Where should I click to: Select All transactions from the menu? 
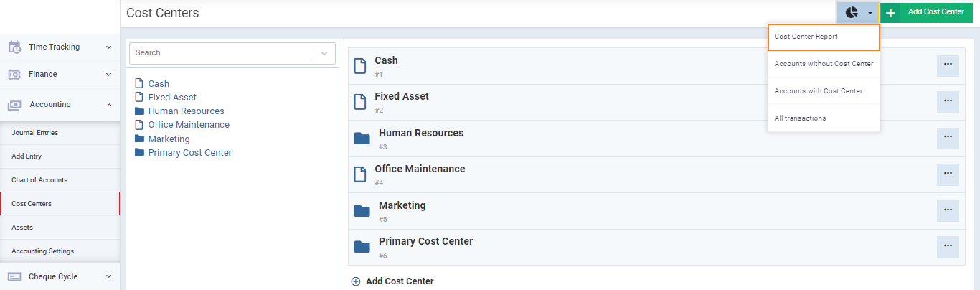[824, 118]
